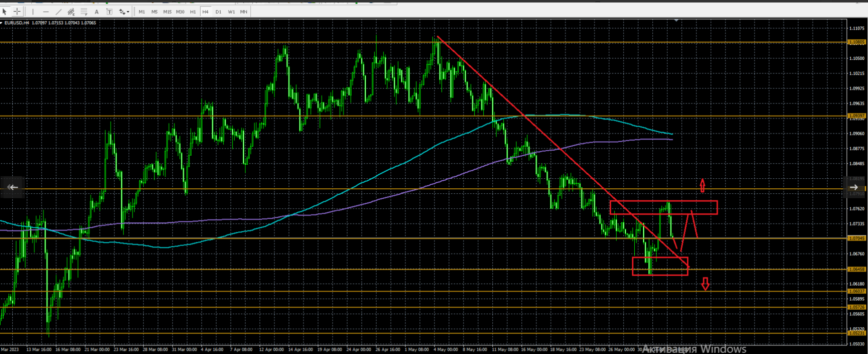Image resolution: width=868 pixels, height=354 pixels.
Task: Click the 1.06037 price level label
Action: tap(857, 291)
